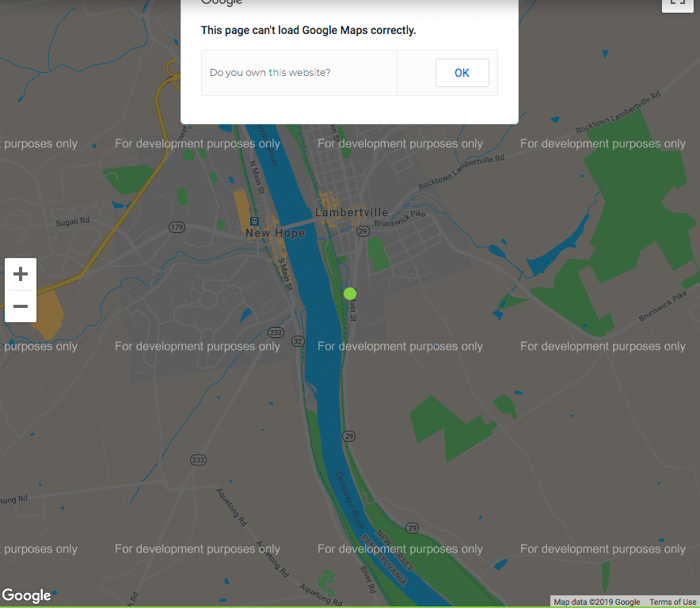
Task: Toggle fullscreen map view
Action: click(x=676, y=2)
